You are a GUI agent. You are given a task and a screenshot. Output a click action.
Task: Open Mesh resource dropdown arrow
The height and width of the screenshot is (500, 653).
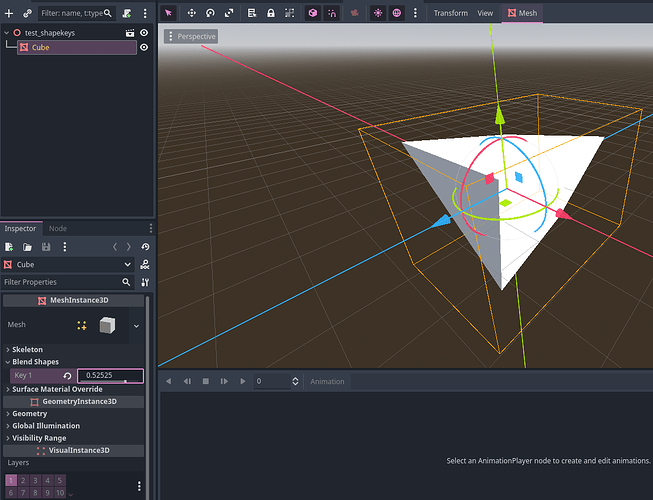[x=137, y=326]
